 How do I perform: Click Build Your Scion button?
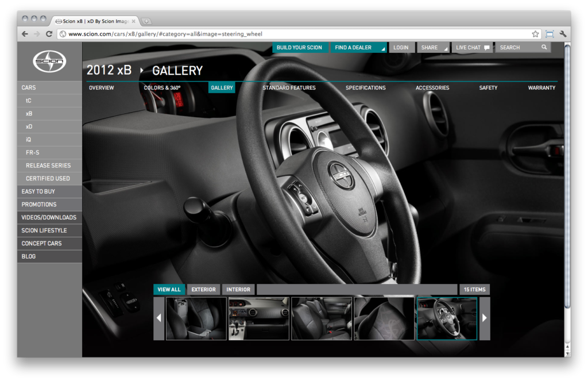(x=299, y=48)
